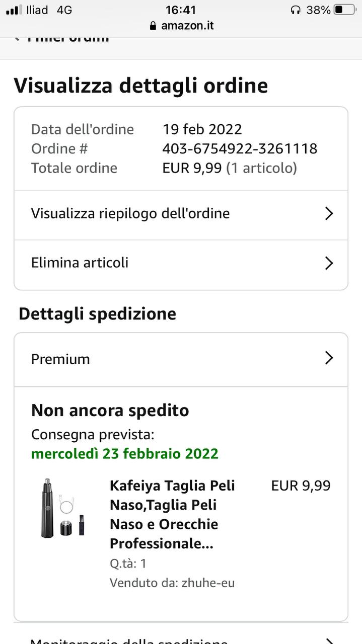
Task: Select the Elimina articoli option
Action: 80,263
